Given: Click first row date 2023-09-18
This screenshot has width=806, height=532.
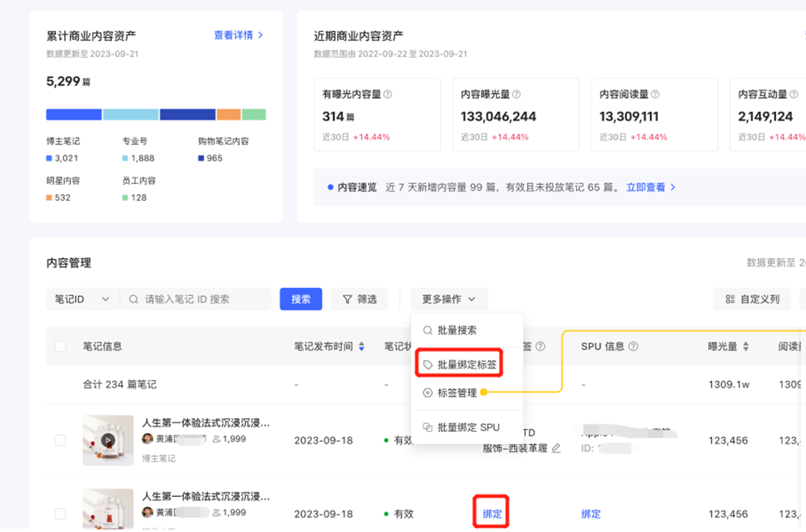Looking at the screenshot, I should point(323,441).
